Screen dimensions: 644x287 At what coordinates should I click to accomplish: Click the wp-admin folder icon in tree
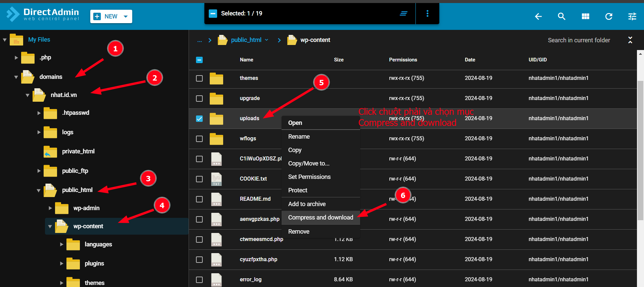pos(62,208)
